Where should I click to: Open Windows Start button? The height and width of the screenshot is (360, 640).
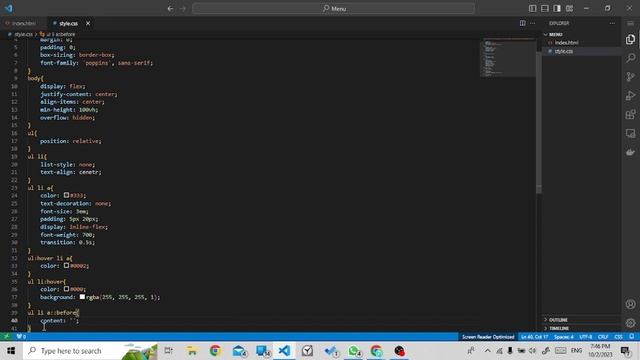[11, 351]
